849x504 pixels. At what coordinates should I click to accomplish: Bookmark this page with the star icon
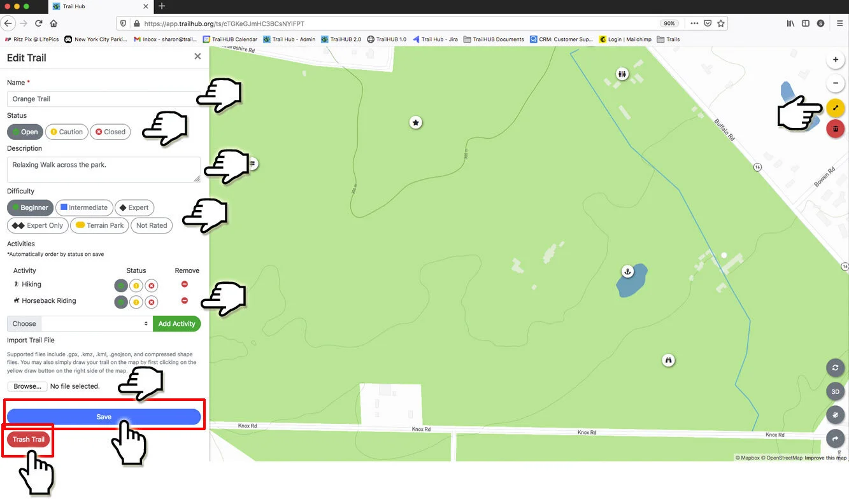(x=721, y=23)
